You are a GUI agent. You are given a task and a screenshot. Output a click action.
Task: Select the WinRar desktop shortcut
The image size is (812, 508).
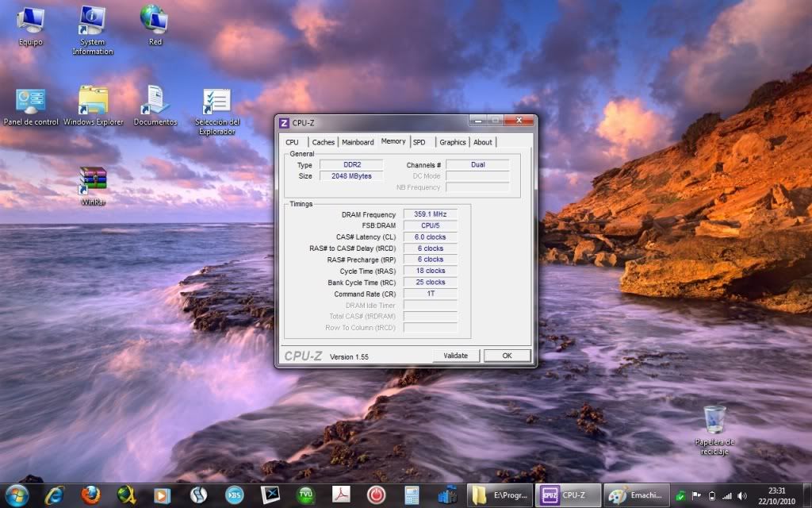(x=94, y=186)
